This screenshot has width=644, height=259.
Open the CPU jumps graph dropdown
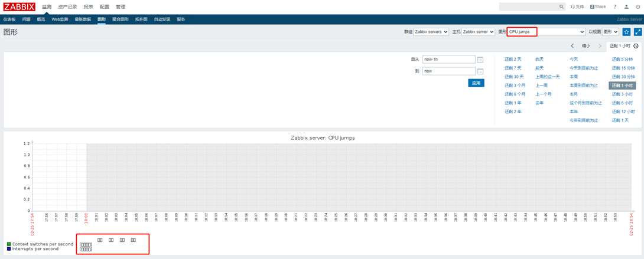point(547,32)
